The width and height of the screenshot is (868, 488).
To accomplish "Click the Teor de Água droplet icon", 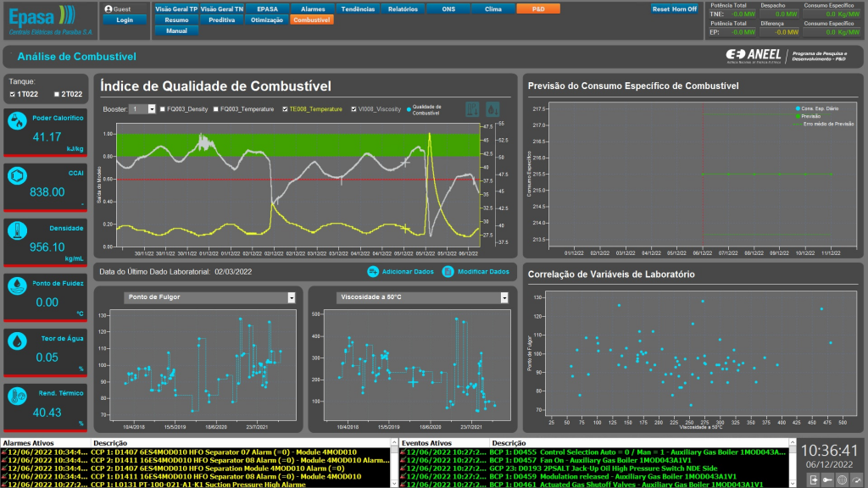I will click(18, 341).
